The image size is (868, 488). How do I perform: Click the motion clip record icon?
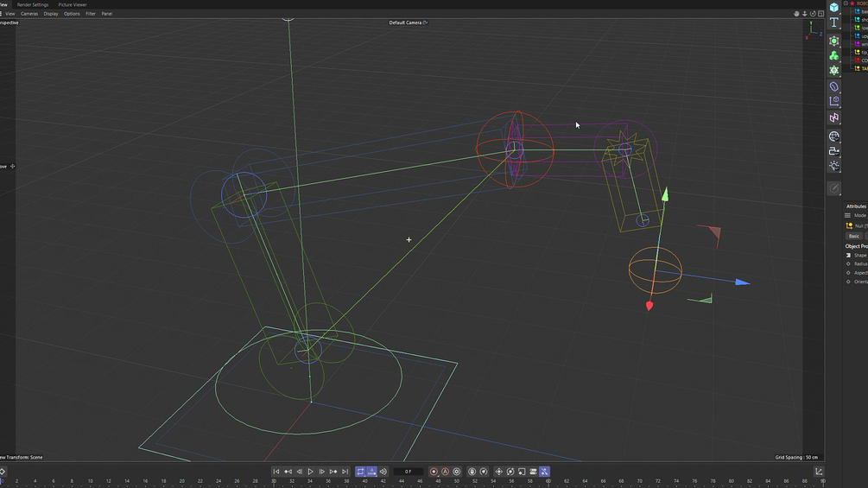pos(484,472)
